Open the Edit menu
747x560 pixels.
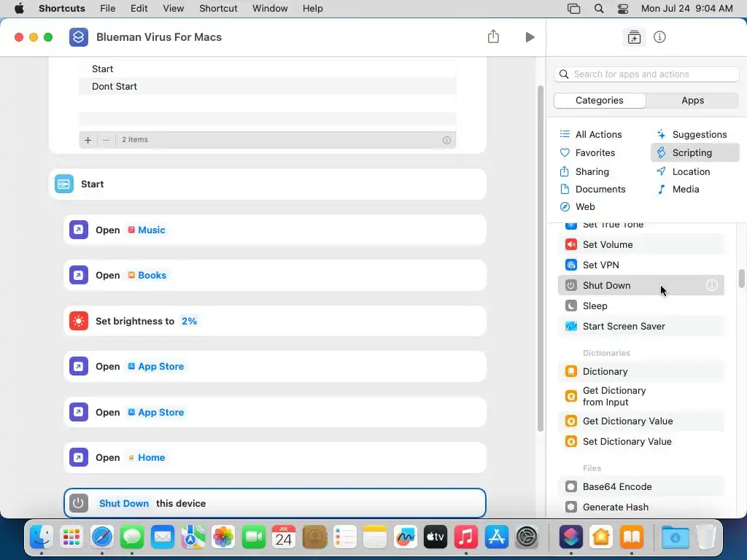(139, 9)
